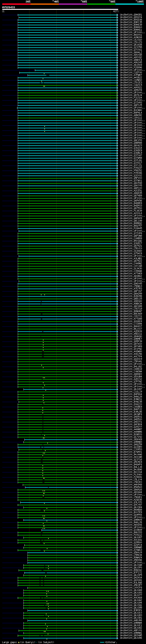Select UniRef100_P09445 entry
This screenshot has width=146, height=644.
(131, 228)
